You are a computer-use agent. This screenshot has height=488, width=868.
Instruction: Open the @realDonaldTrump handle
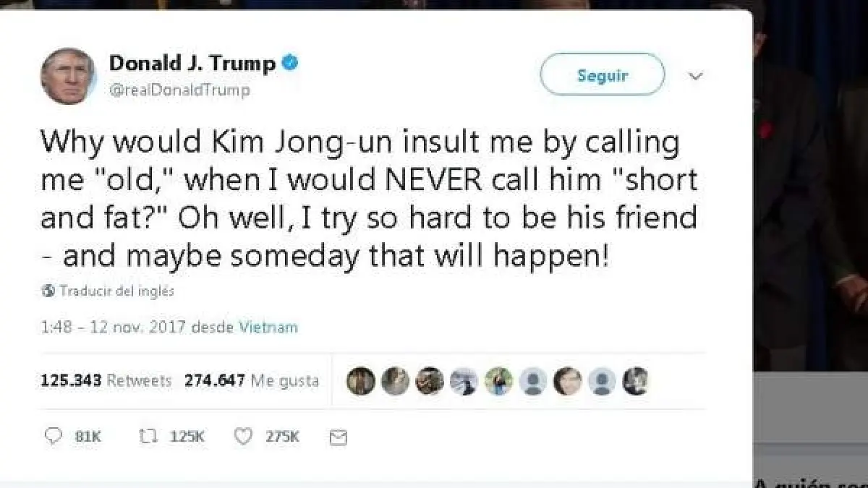tap(179, 90)
